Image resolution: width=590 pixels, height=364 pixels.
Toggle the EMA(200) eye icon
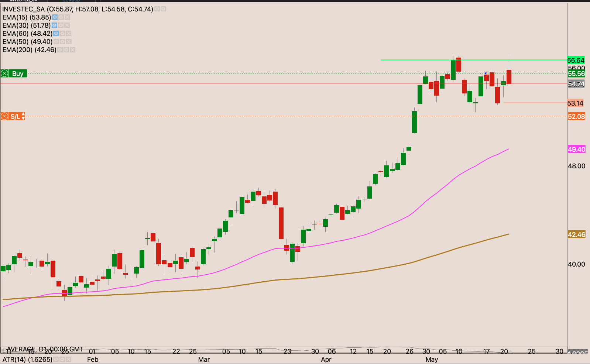(x=60, y=50)
